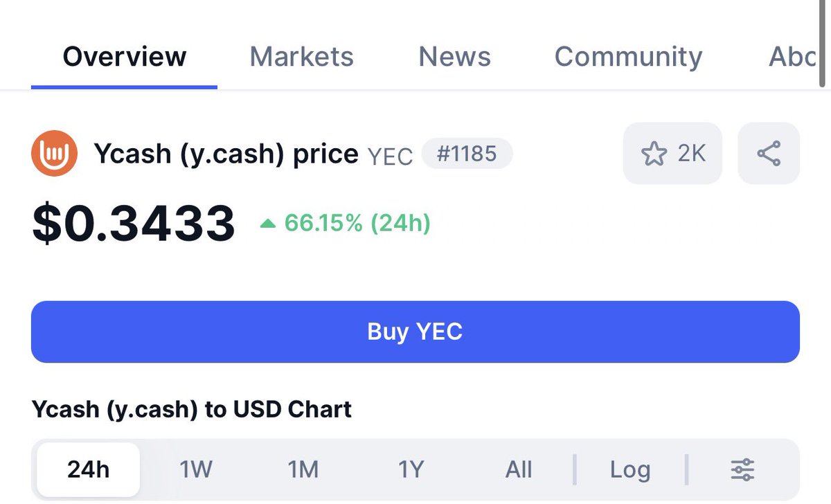Open the News tab
Image resolution: width=831 pixels, height=504 pixels.
[x=454, y=57]
